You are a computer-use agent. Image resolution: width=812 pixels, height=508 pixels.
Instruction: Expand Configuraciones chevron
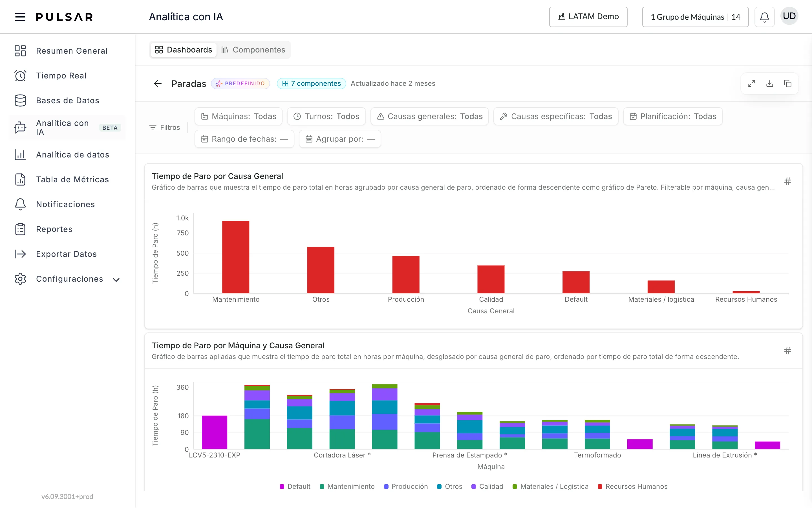pyautogui.click(x=116, y=279)
